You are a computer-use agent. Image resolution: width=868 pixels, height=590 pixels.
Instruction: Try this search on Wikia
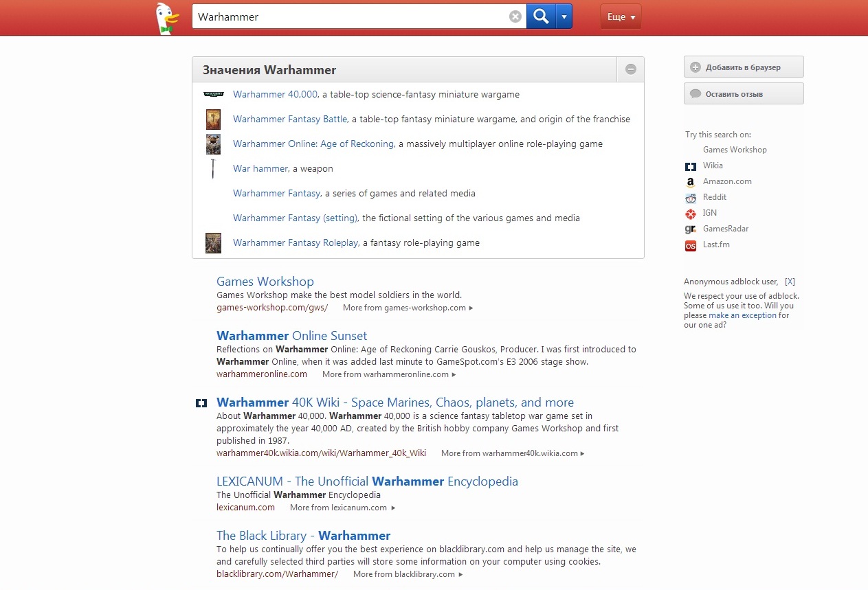(x=713, y=166)
